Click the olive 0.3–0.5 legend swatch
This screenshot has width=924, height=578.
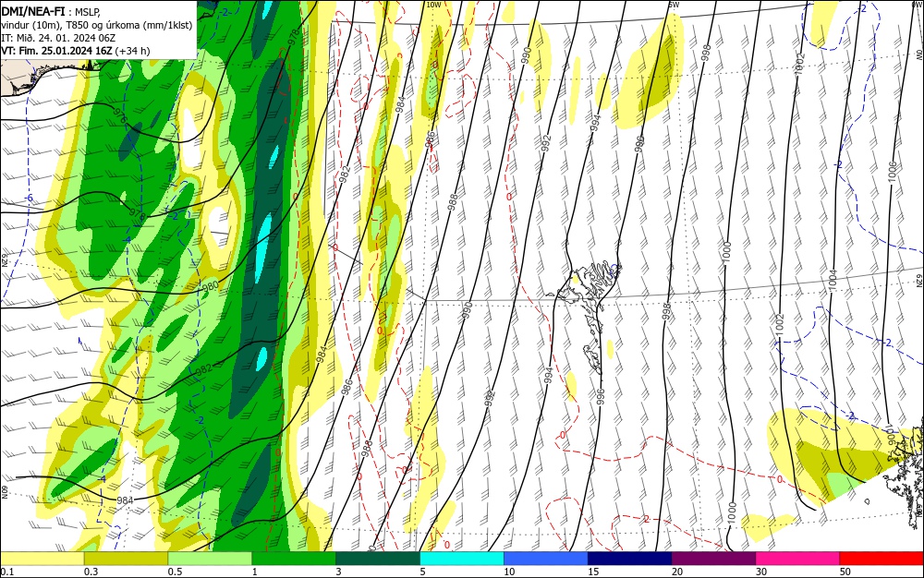coord(126,558)
